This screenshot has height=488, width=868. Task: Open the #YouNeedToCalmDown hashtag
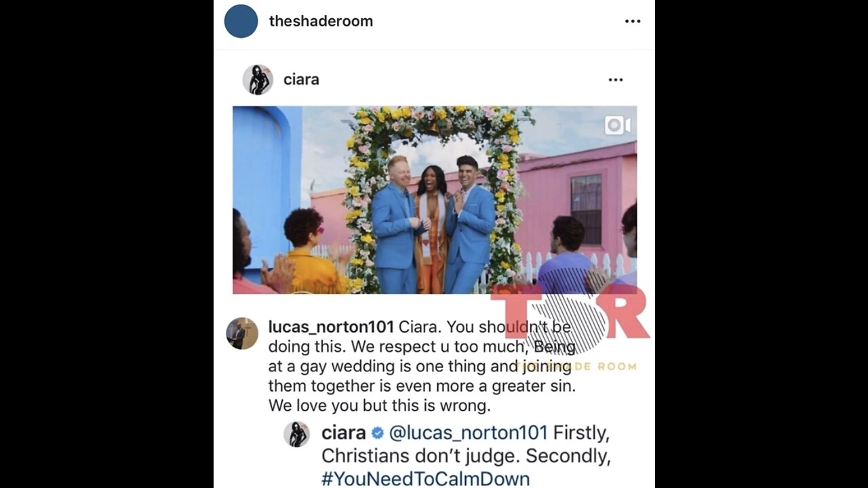425,479
